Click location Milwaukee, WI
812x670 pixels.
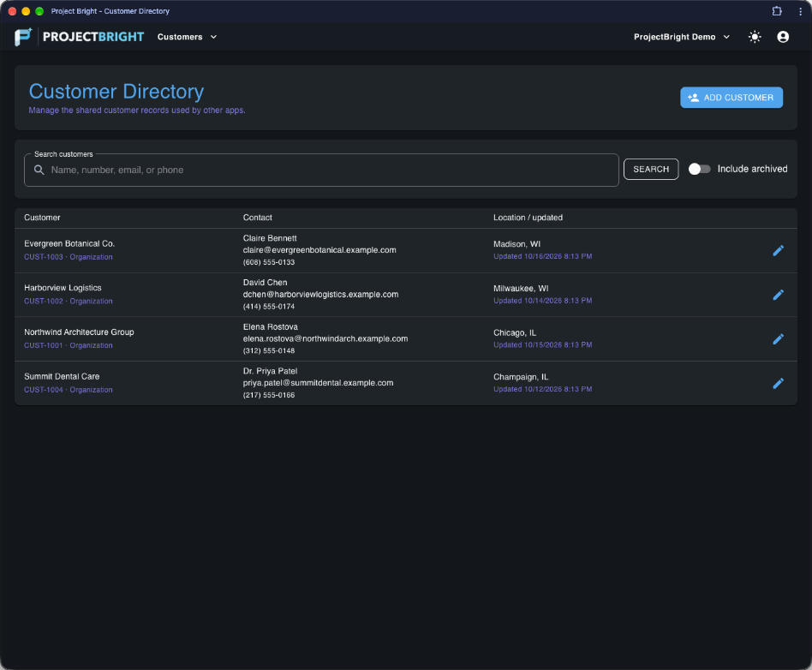pos(521,288)
